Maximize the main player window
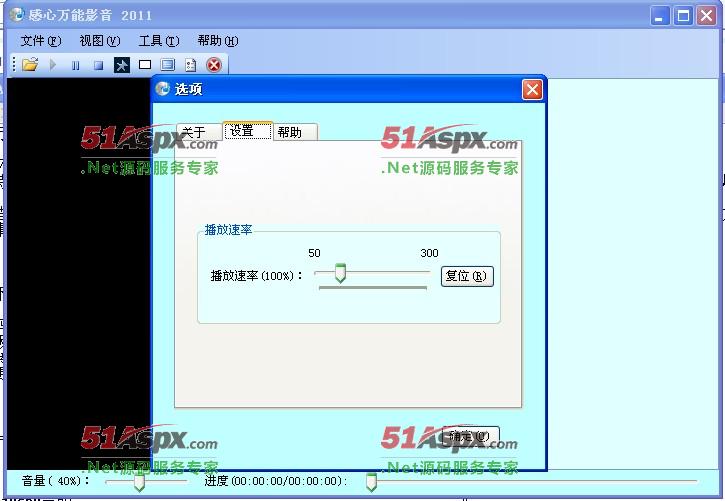Viewport: 725px width, 501px height. pos(683,16)
